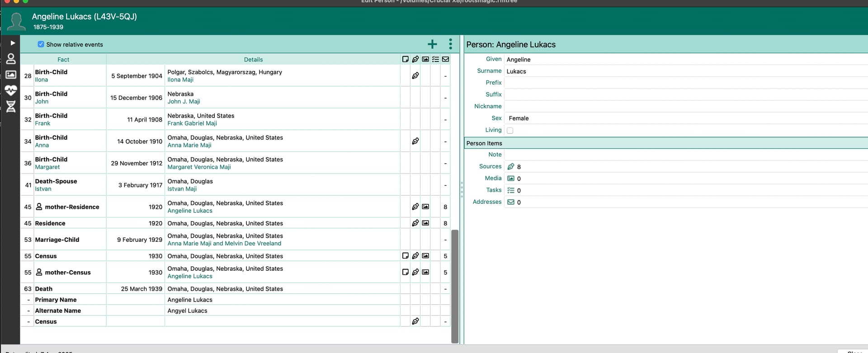Open Istvan Maji link in Death-Spouse row
The height and width of the screenshot is (353, 868).
pos(182,189)
